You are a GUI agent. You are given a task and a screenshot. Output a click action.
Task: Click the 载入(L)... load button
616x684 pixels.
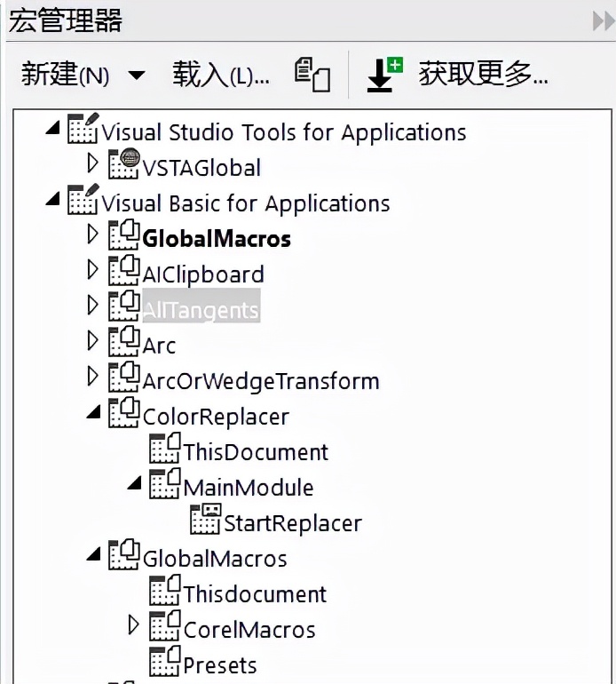tap(221, 74)
